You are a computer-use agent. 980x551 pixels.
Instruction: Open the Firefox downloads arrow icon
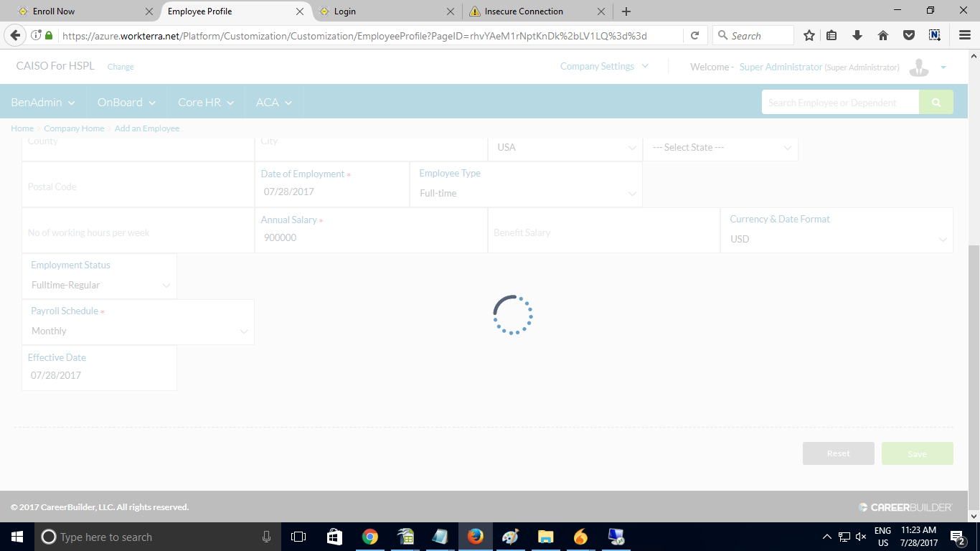coord(857,36)
